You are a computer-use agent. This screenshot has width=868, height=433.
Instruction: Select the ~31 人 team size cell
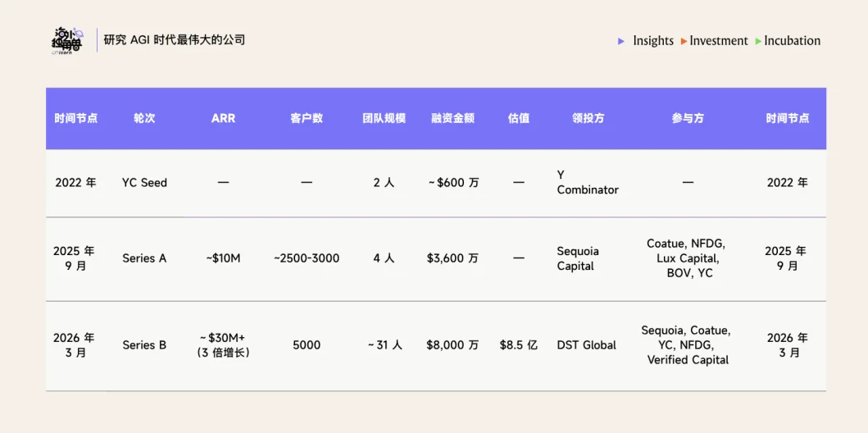pyautogui.click(x=384, y=345)
